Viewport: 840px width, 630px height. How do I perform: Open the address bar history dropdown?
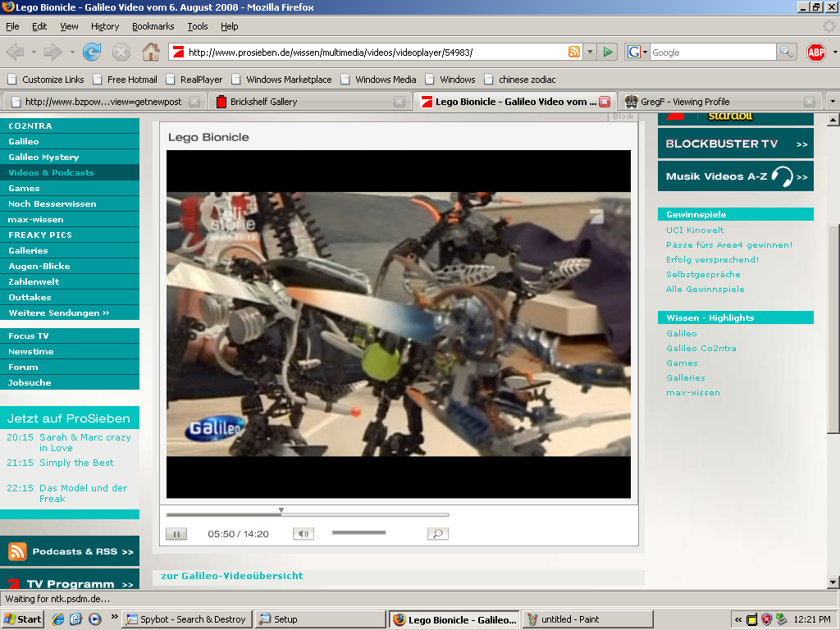(589, 52)
